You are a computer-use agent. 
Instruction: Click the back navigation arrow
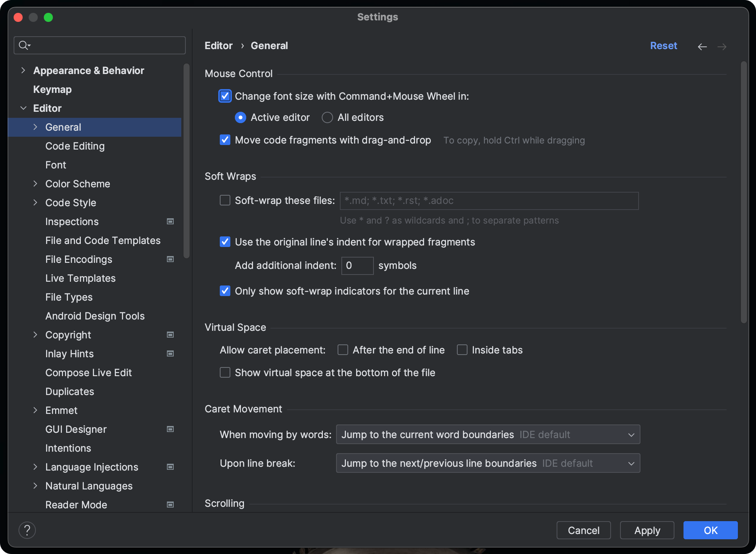coord(702,46)
